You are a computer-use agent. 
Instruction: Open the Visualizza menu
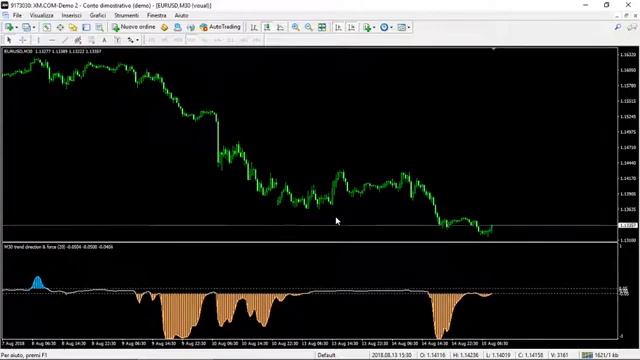click(42, 15)
